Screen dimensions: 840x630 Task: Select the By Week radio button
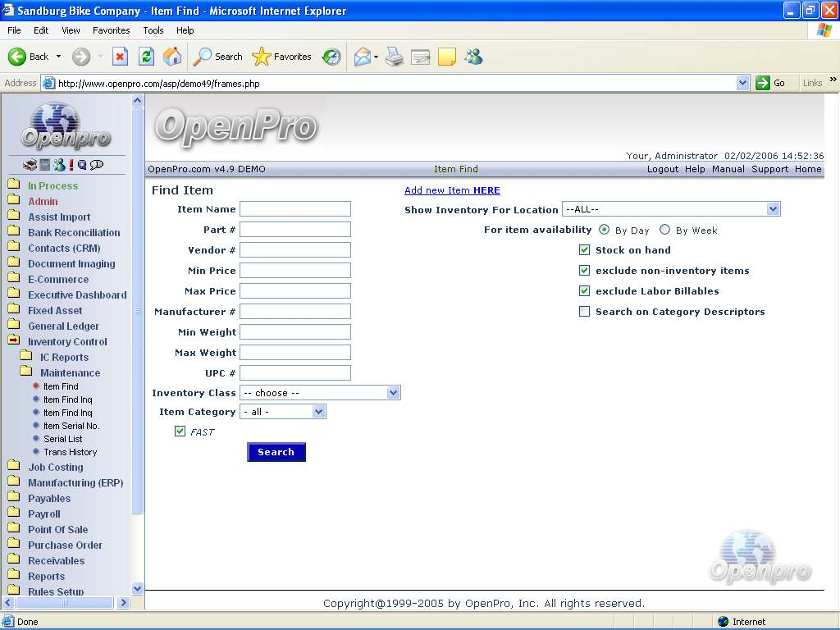tap(664, 231)
